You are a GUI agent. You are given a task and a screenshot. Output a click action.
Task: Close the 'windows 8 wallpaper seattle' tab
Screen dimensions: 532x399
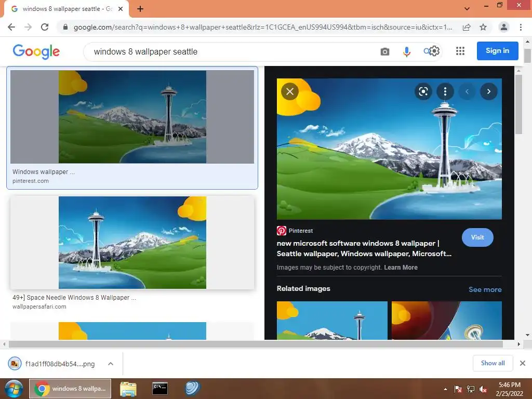coord(121,9)
